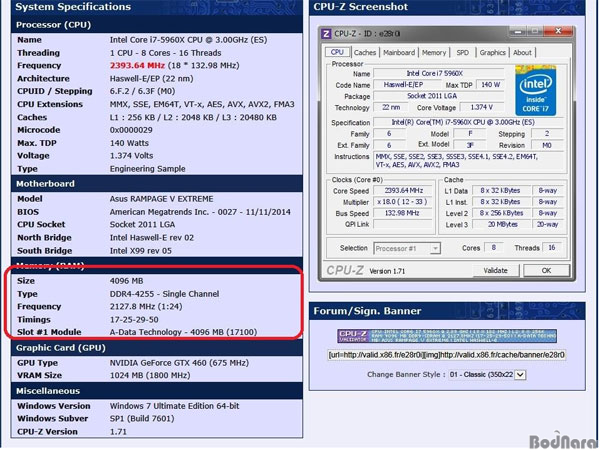Click the Forum/Sign. Banner heading

pos(367,311)
